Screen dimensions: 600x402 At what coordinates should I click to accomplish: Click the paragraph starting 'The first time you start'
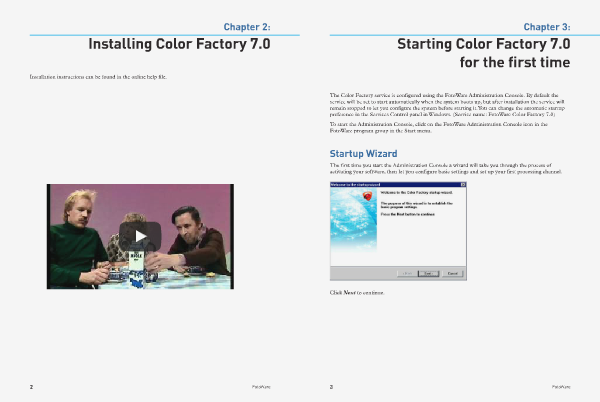click(x=446, y=168)
